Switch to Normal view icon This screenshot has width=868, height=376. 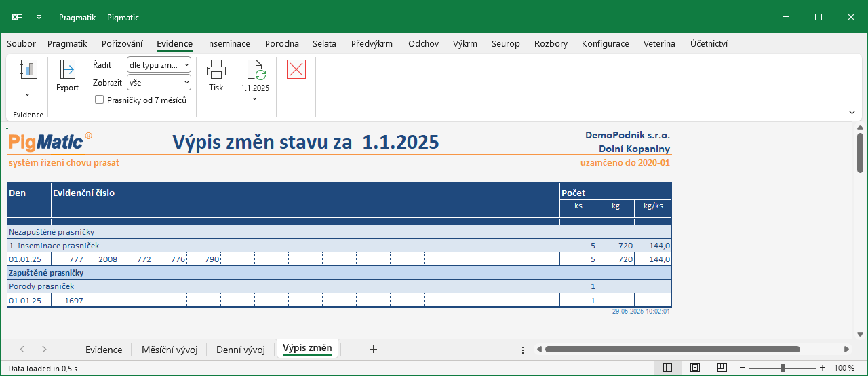667,368
